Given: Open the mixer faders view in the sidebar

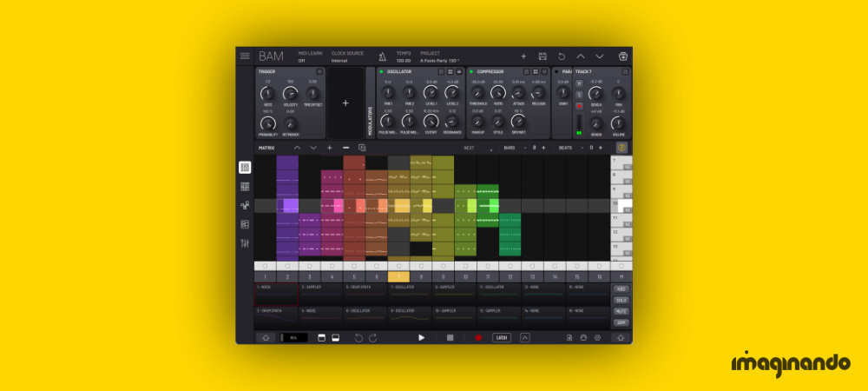Looking at the screenshot, I should click(x=245, y=243).
